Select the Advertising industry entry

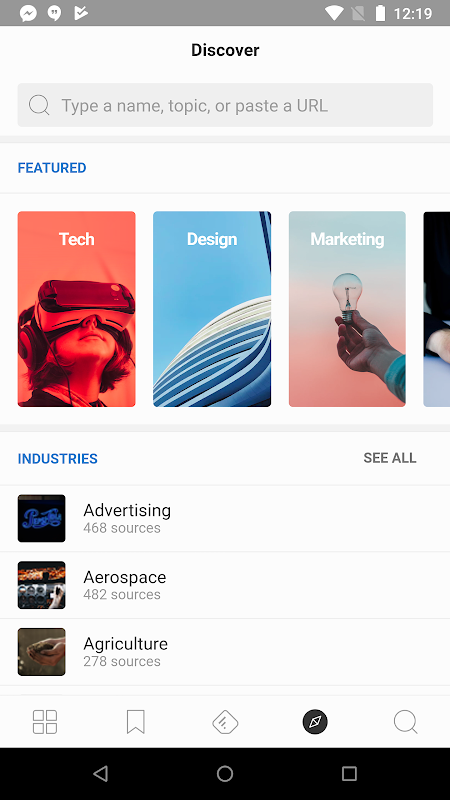(x=225, y=518)
